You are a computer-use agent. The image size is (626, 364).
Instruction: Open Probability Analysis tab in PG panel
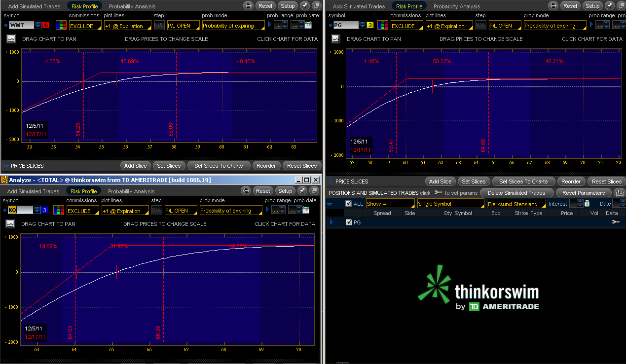coord(457,6)
